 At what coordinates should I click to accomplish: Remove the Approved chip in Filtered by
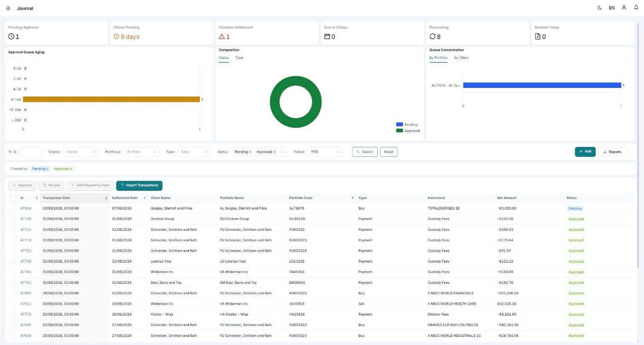coord(71,169)
